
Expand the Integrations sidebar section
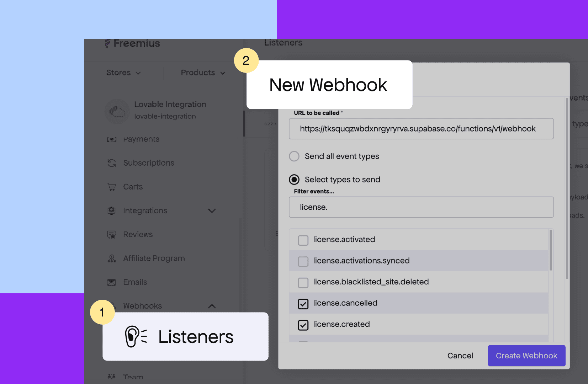click(x=212, y=211)
